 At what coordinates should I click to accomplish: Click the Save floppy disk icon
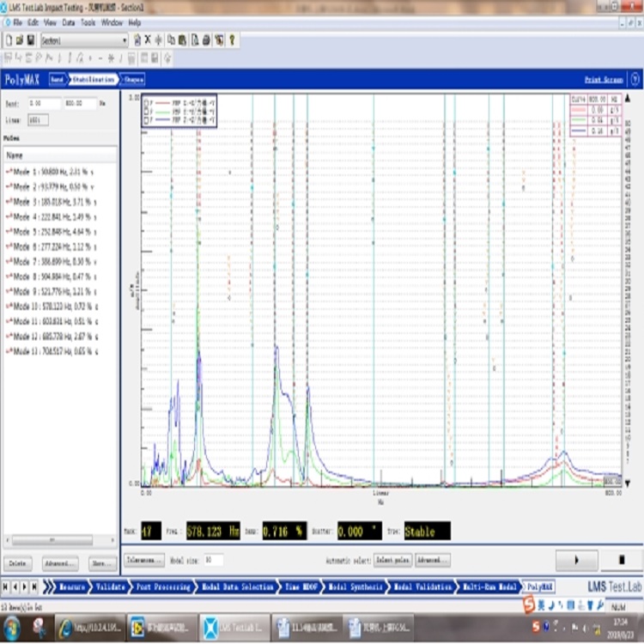(30, 40)
